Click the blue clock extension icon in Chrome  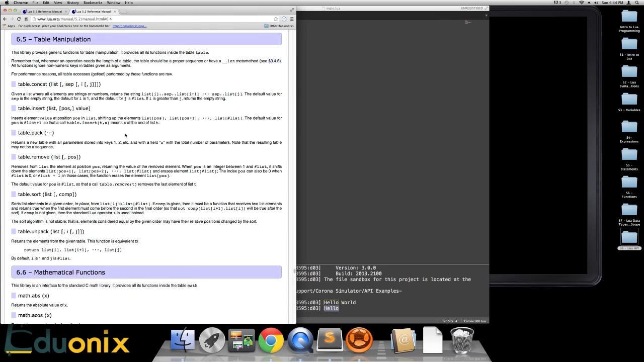click(x=284, y=19)
